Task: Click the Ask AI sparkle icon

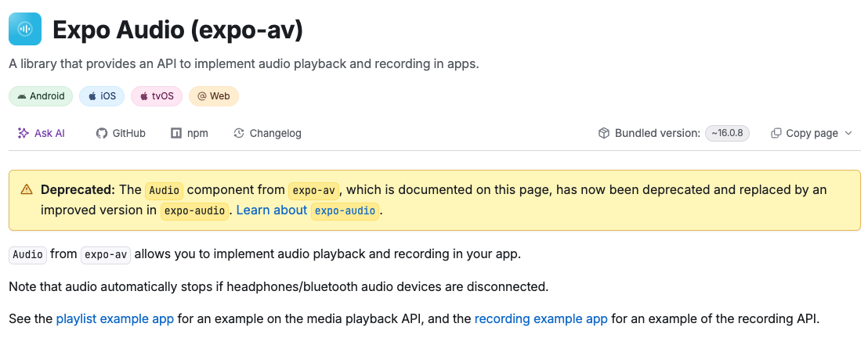Action: 24,133
